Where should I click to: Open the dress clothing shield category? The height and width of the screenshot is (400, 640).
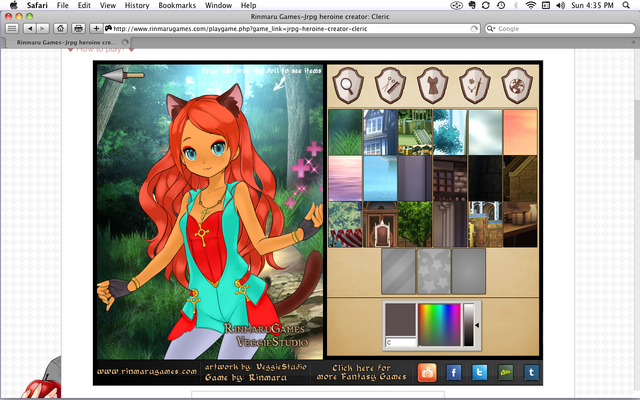click(433, 85)
